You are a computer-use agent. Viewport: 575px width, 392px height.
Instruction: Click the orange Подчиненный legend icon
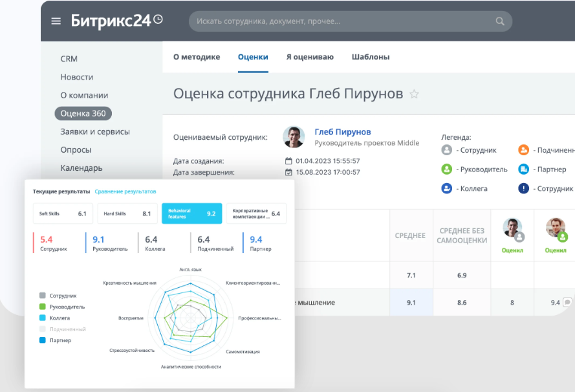pyautogui.click(x=524, y=149)
